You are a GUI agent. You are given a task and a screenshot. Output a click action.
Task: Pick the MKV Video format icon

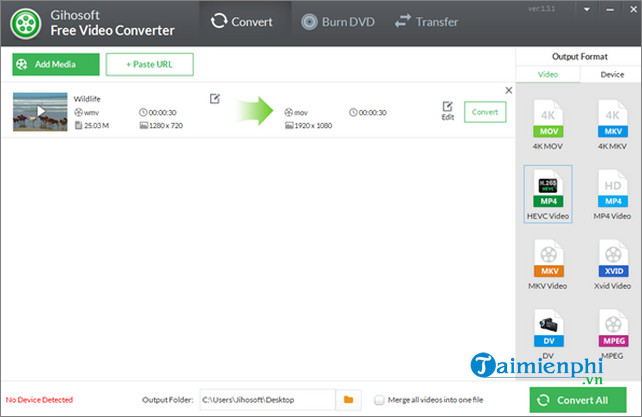[548, 265]
